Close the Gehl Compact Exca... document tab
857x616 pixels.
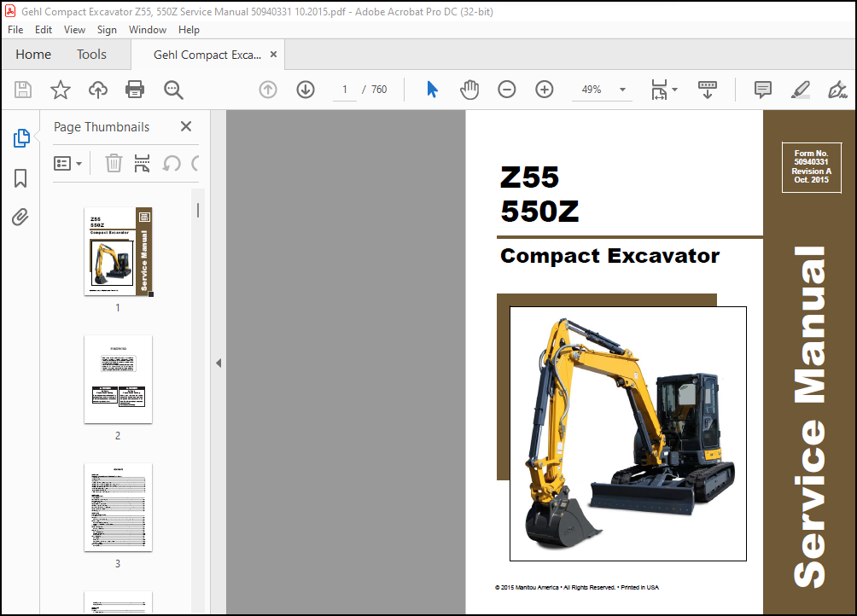[x=274, y=55]
